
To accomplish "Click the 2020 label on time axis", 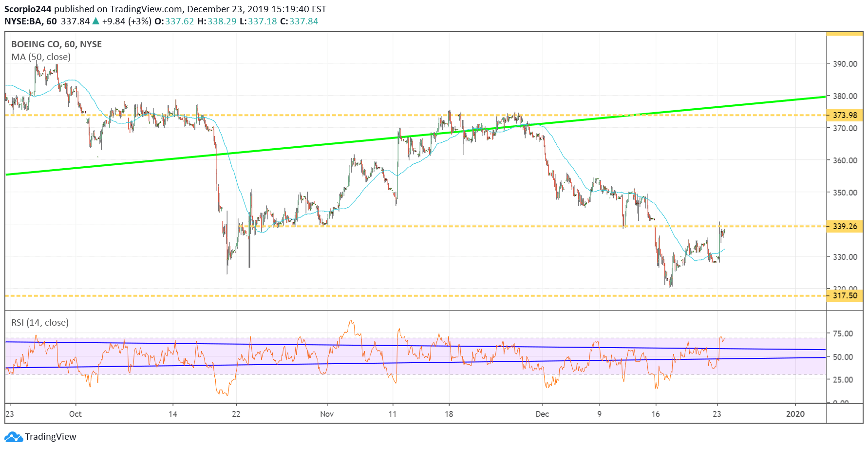I will pos(795,414).
